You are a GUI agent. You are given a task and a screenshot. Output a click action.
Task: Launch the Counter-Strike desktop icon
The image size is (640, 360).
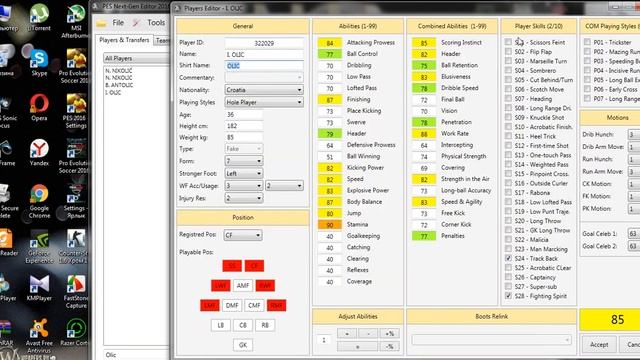[x=76, y=246]
